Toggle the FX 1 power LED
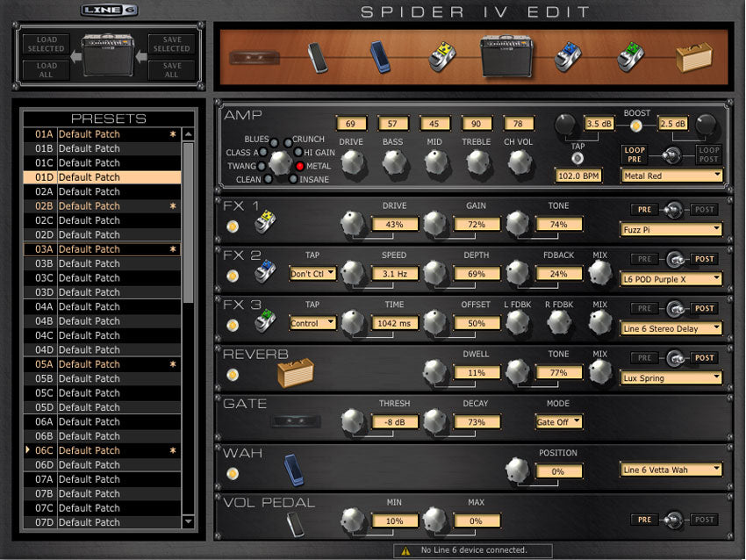The height and width of the screenshot is (560, 746). 233,226
